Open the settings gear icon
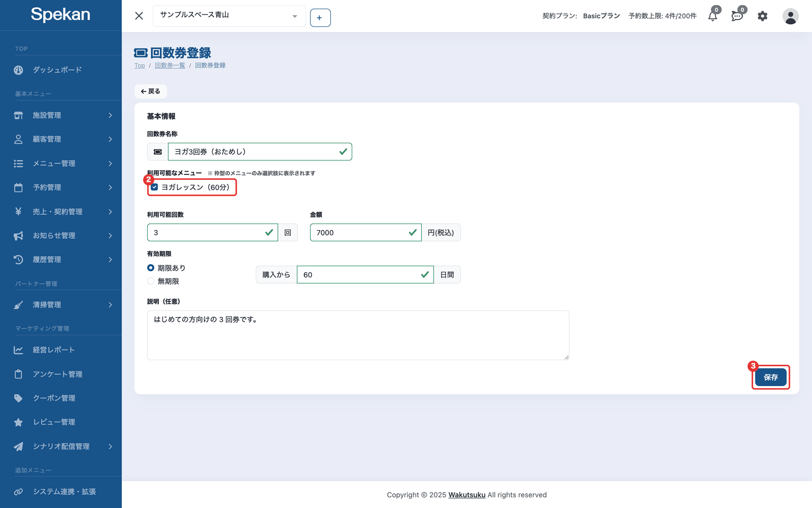The image size is (812, 508). (x=762, y=16)
